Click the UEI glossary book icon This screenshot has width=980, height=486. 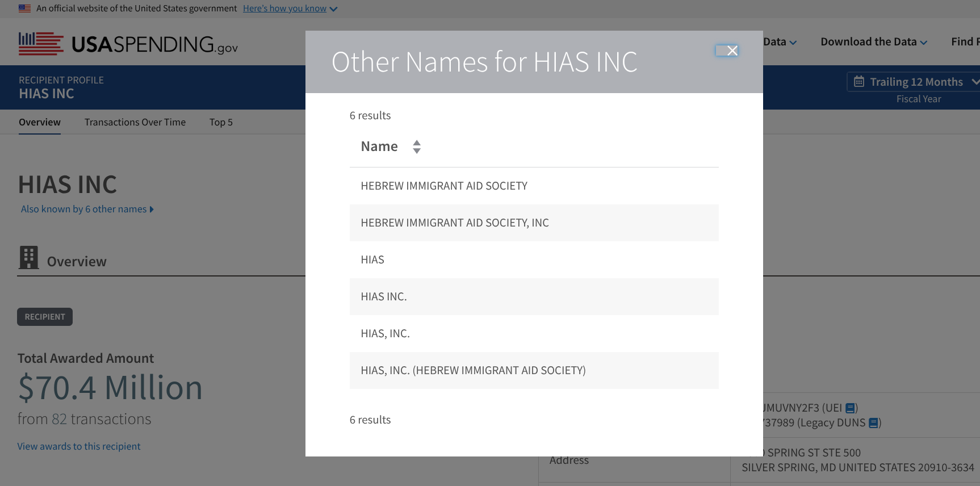click(850, 408)
